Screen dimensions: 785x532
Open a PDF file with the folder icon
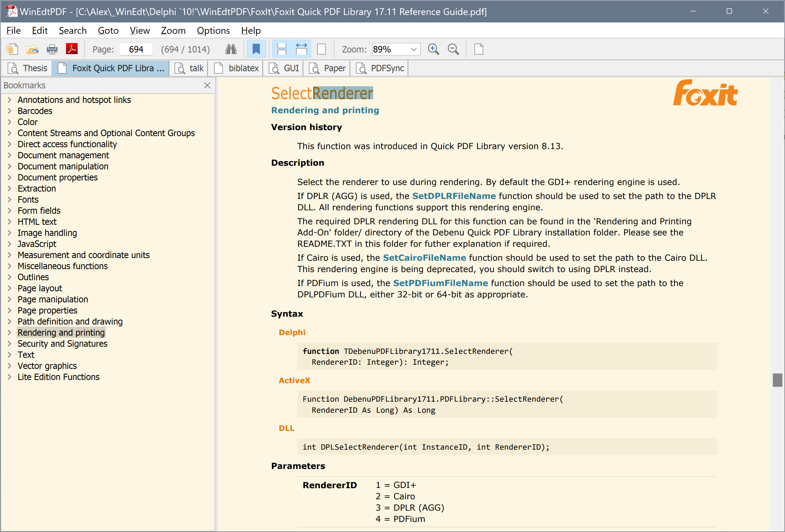click(x=32, y=49)
